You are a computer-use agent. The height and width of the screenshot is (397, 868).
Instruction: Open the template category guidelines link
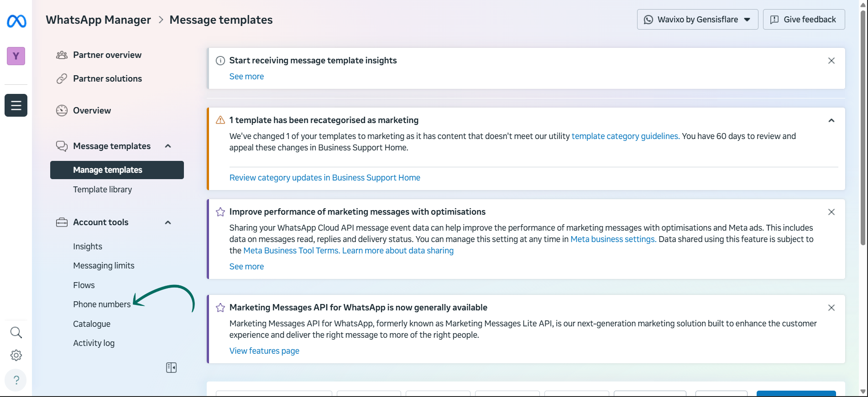[625, 136]
